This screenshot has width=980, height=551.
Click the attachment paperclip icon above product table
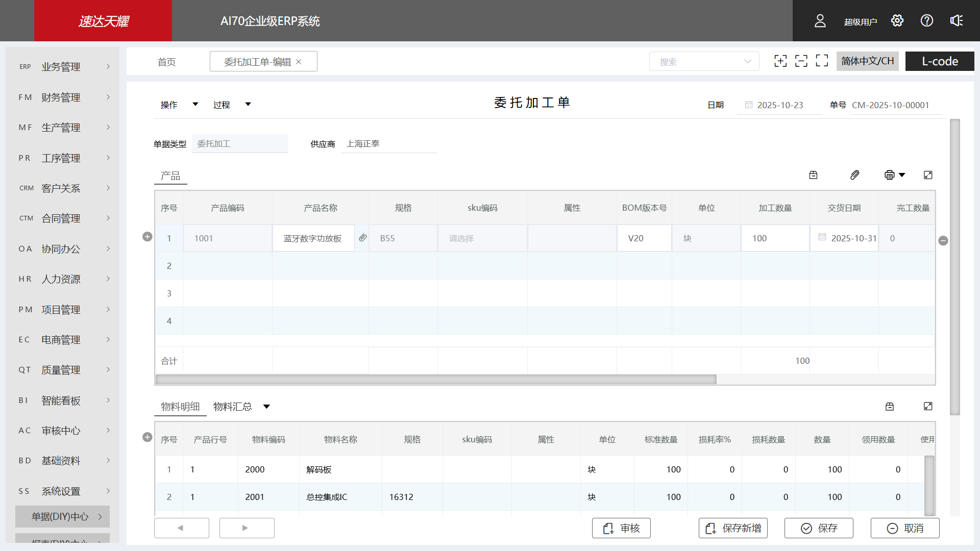pos(855,174)
